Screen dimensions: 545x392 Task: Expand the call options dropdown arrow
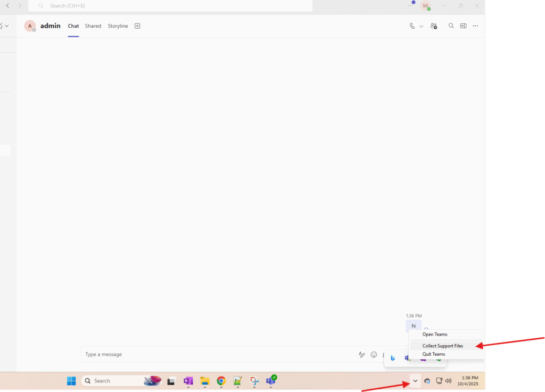421,26
